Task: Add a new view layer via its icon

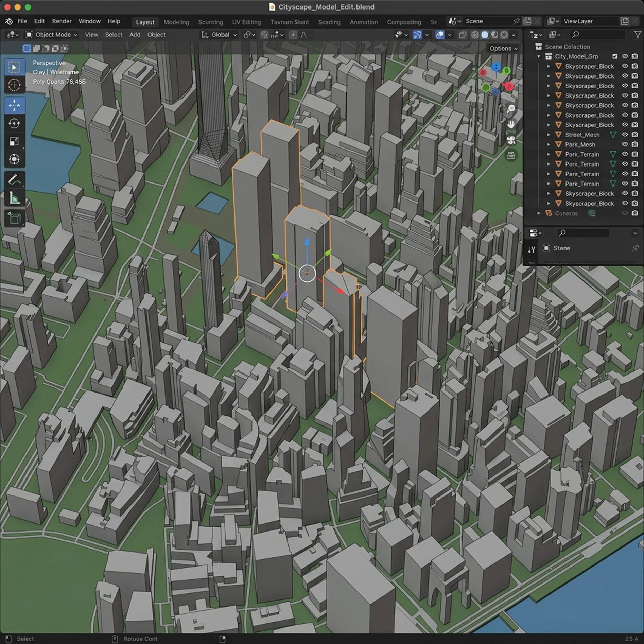Action: [x=625, y=21]
